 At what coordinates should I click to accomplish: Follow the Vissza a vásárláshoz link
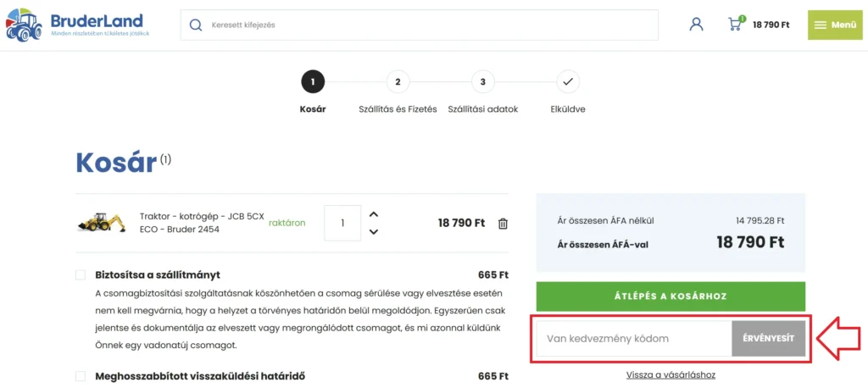coord(671,374)
